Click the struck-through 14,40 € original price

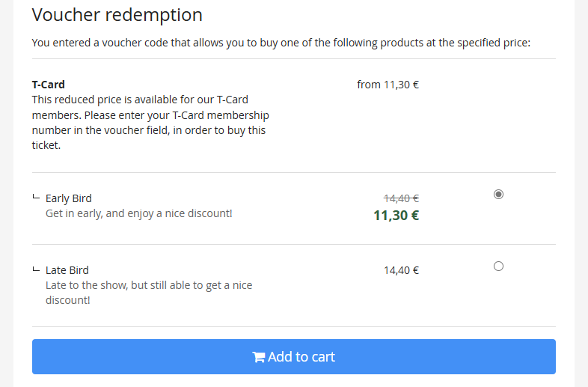[x=401, y=198]
